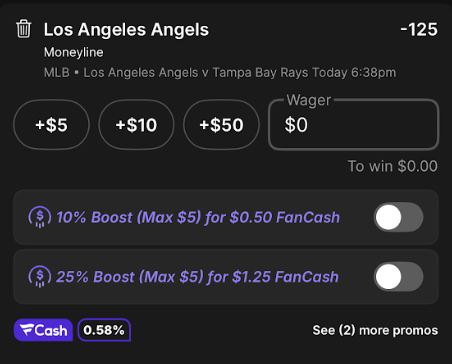Click the 25% Boost FanCash coin icon
Image resolution: width=452 pixels, height=364 pixels.
(x=40, y=276)
